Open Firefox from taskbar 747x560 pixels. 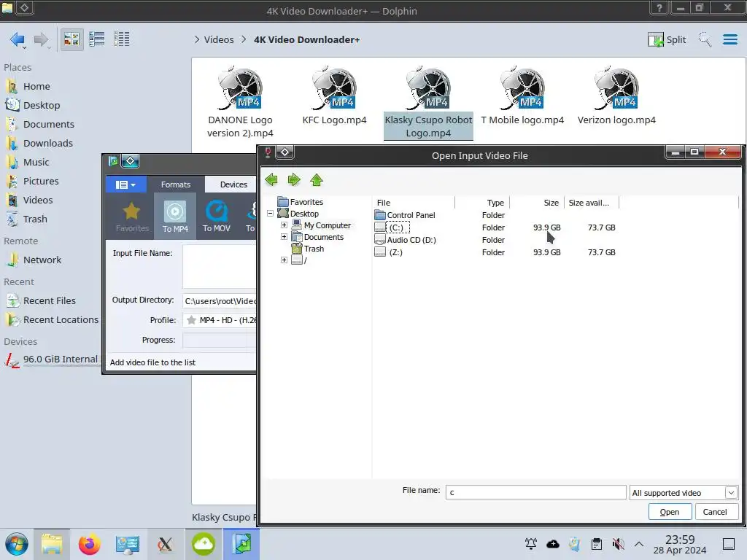point(90,544)
